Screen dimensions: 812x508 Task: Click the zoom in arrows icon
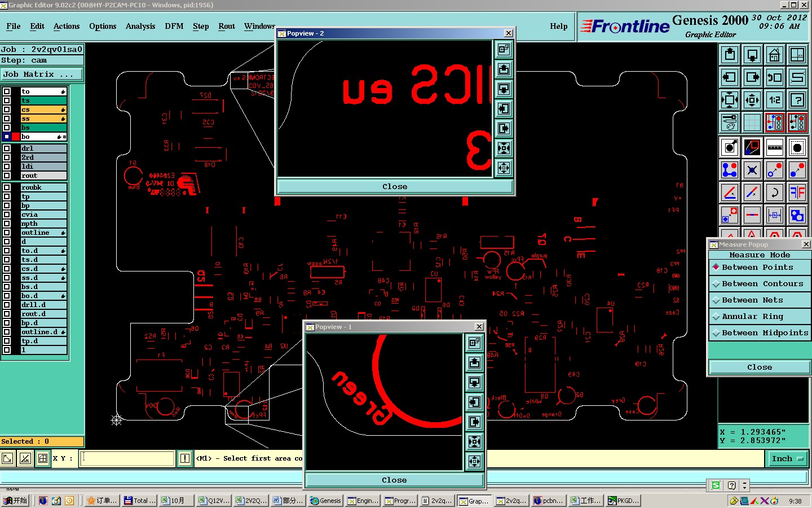click(730, 100)
